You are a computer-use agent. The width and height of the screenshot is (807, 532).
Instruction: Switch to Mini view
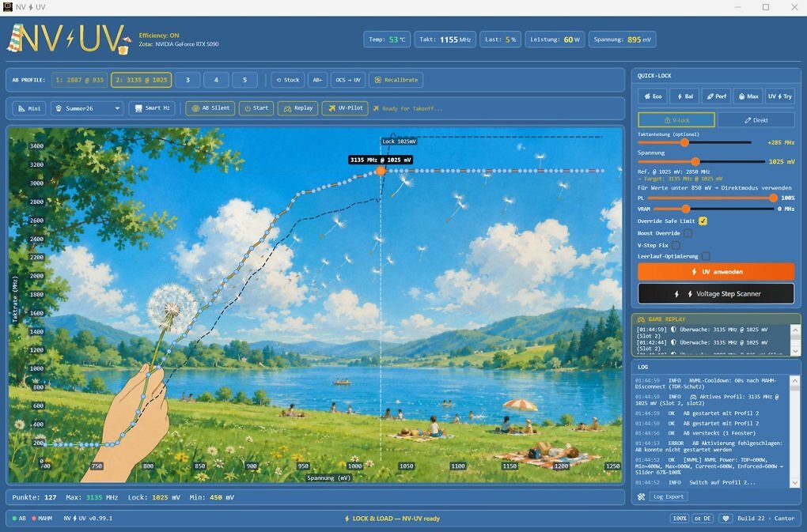point(29,108)
